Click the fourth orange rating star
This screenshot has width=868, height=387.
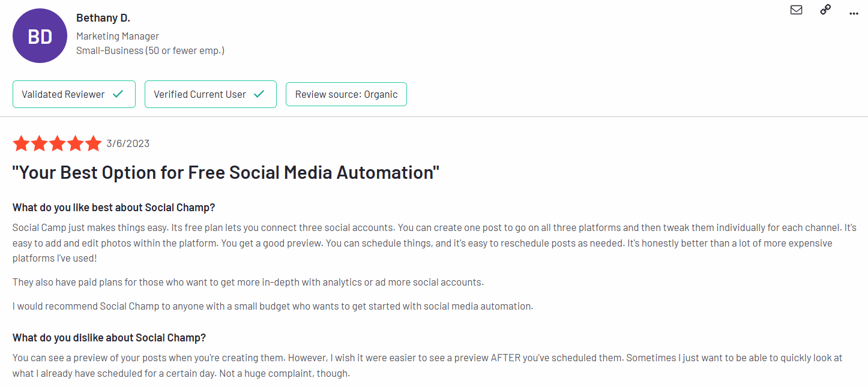[x=75, y=143]
